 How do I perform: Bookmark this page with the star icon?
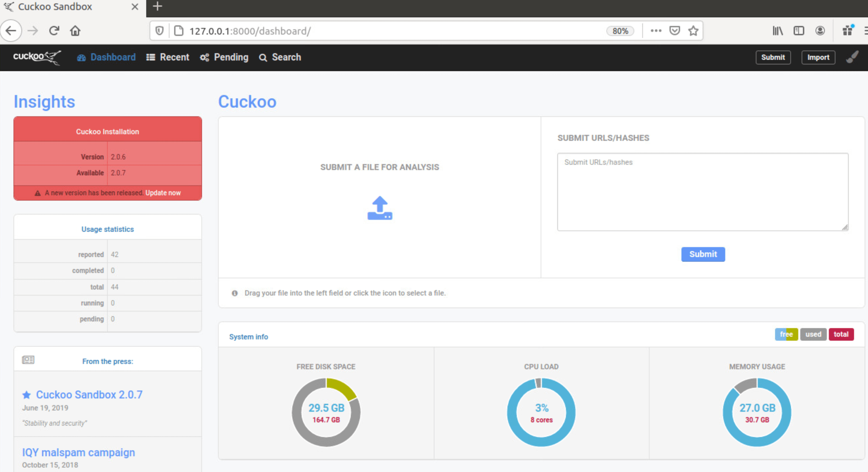pyautogui.click(x=693, y=31)
